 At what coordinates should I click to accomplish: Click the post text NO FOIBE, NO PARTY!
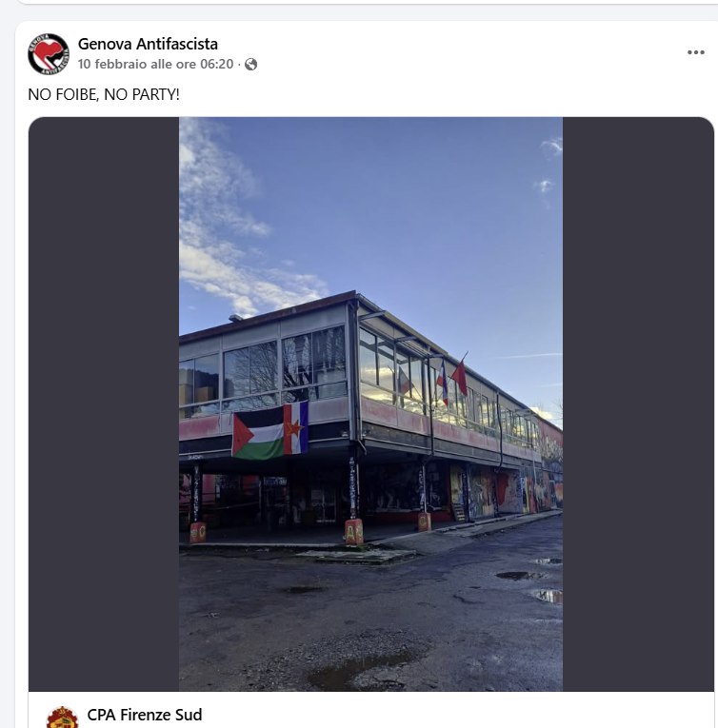tap(104, 94)
